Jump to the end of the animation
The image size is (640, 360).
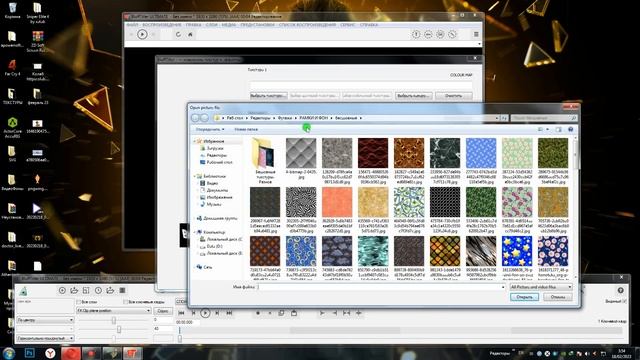point(229,313)
